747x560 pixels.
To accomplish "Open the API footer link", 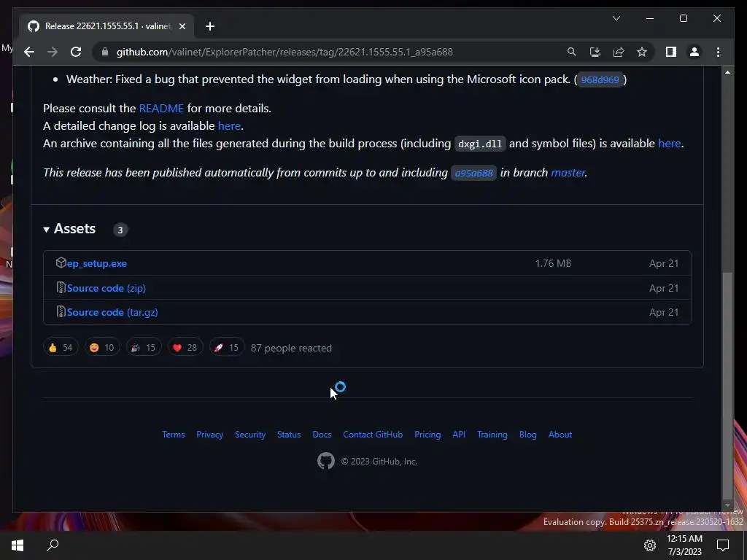I will tap(459, 435).
